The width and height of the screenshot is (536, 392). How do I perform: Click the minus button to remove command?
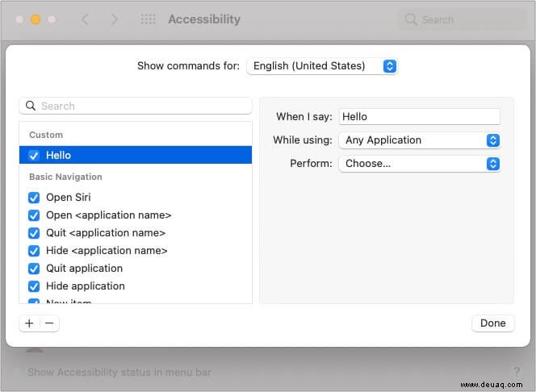tap(49, 323)
